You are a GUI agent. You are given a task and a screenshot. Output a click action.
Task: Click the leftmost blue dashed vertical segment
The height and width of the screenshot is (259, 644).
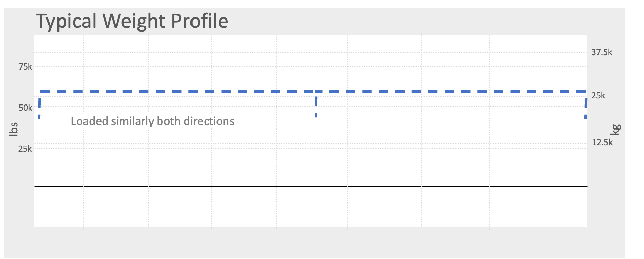click(x=40, y=107)
